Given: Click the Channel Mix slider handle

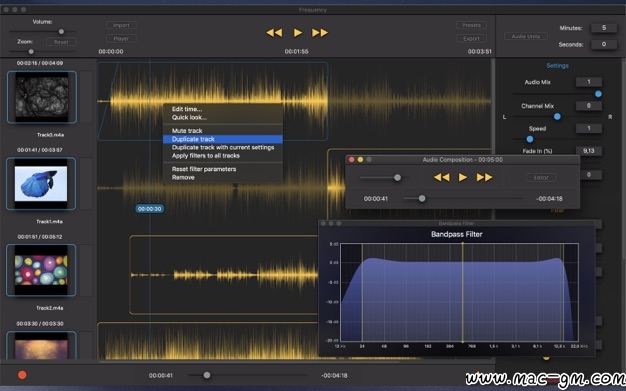Looking at the screenshot, I should coord(557,117).
